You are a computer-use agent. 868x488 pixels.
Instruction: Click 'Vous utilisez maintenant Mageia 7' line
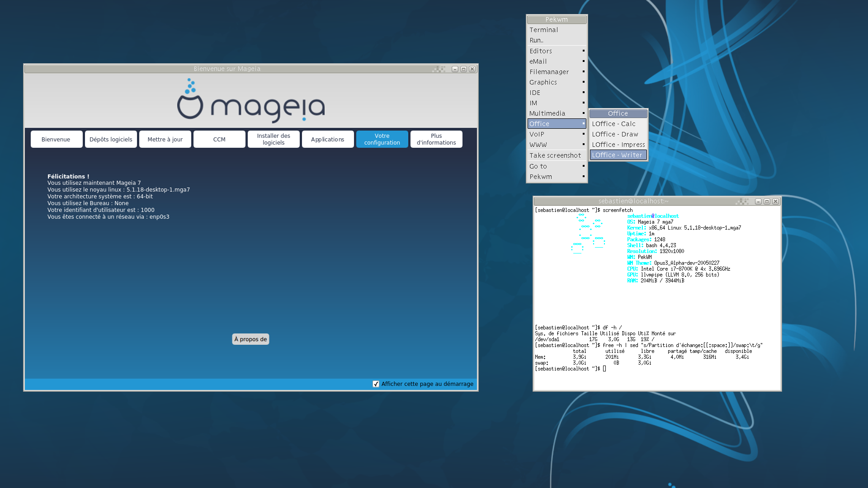tap(94, 183)
